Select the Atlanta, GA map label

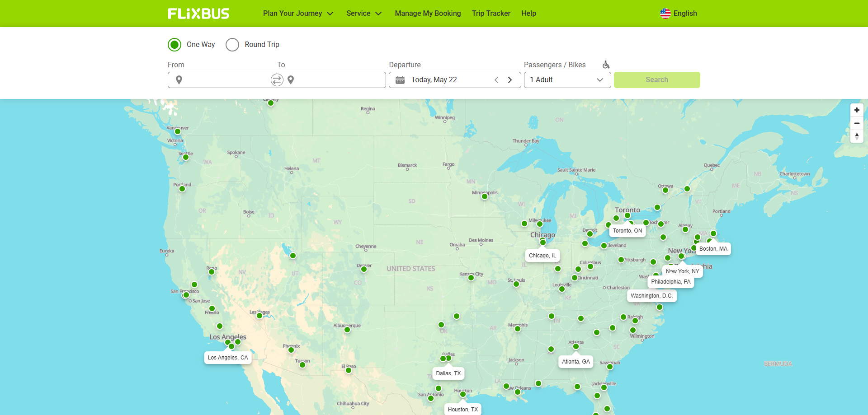point(576,362)
